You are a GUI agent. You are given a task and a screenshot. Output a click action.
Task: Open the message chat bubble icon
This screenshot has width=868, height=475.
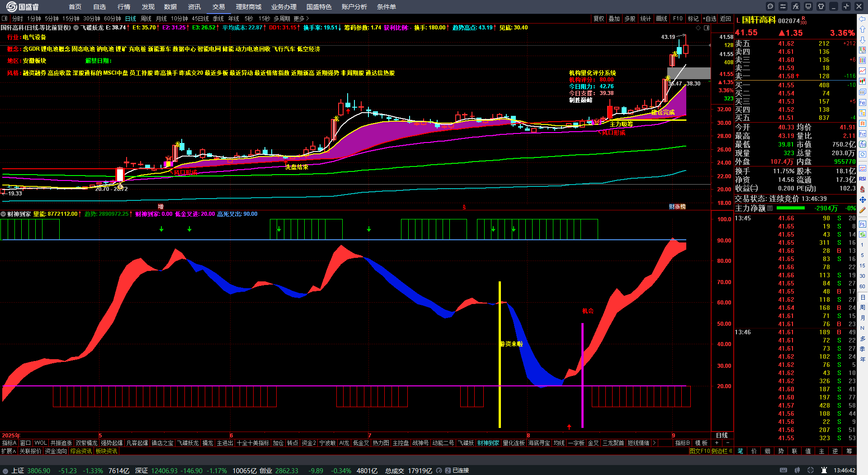click(x=770, y=6)
